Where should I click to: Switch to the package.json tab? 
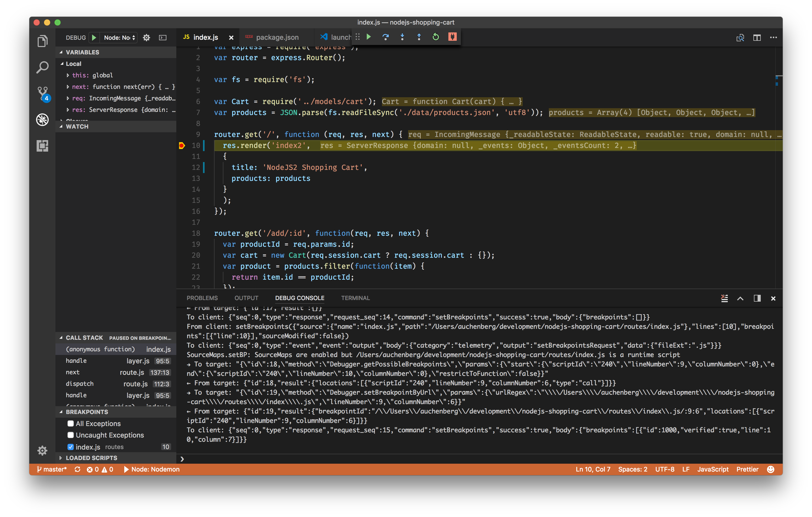click(277, 37)
